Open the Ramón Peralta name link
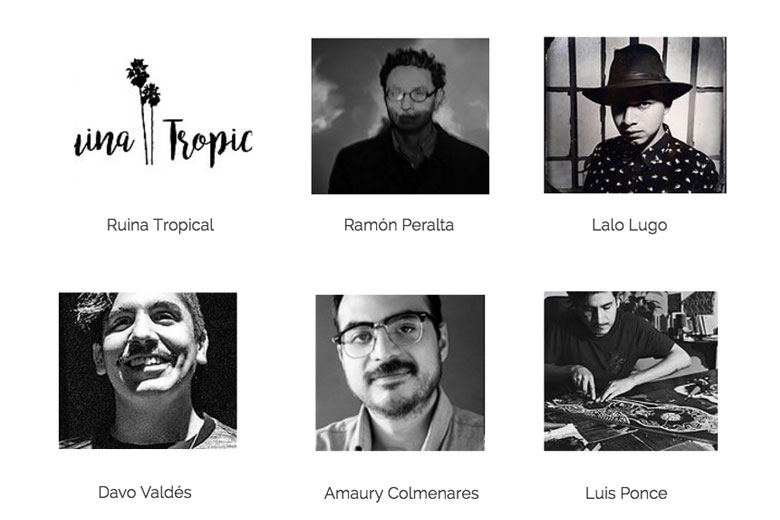The image size is (780, 520). [399, 225]
